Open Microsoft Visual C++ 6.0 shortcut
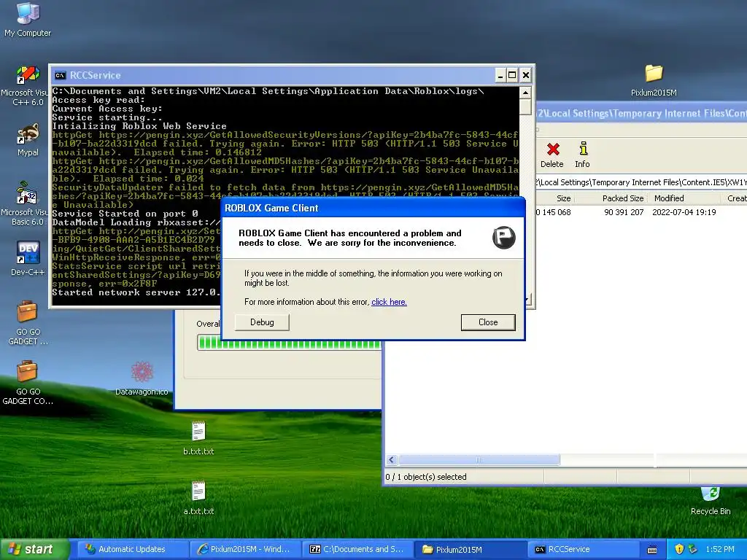This screenshot has height=560, width=747. pos(28,86)
